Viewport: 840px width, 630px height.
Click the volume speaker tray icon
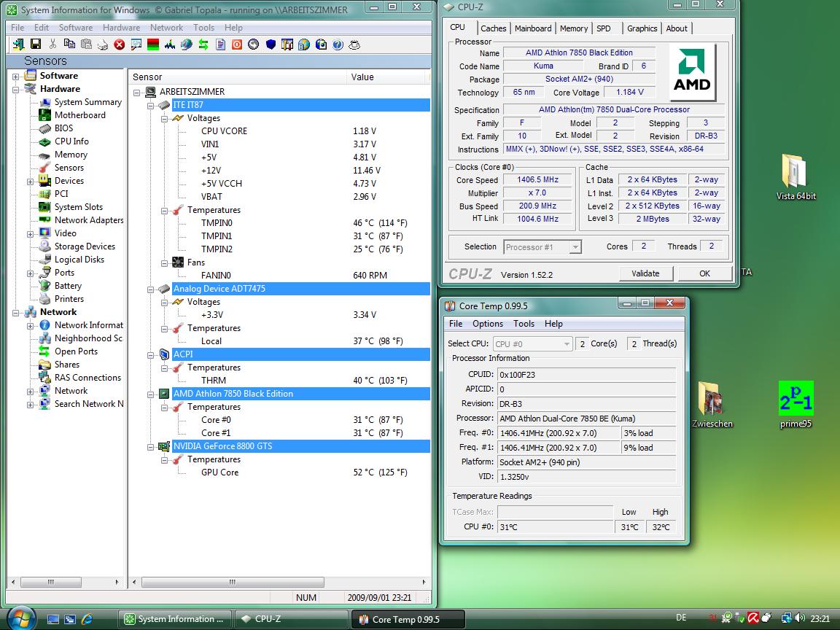tap(801, 618)
